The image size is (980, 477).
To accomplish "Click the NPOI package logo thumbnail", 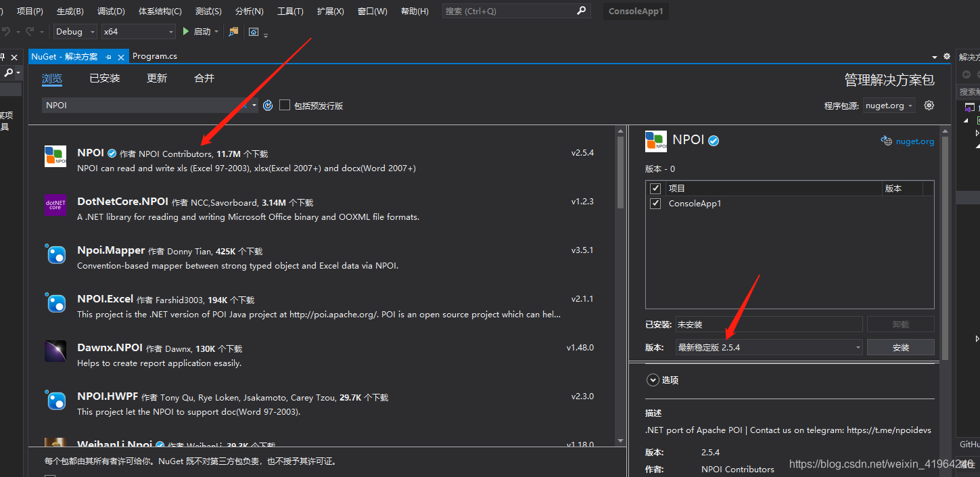I will [x=55, y=156].
